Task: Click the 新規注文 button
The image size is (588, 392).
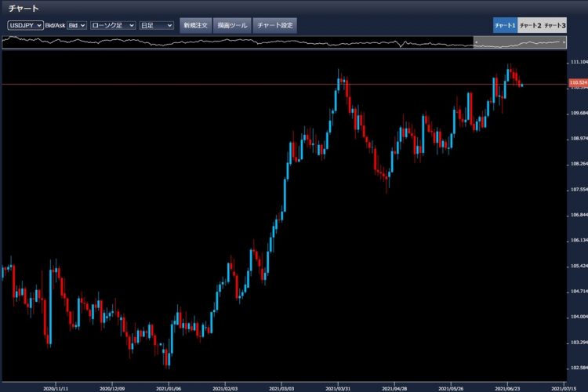Action: pos(195,26)
